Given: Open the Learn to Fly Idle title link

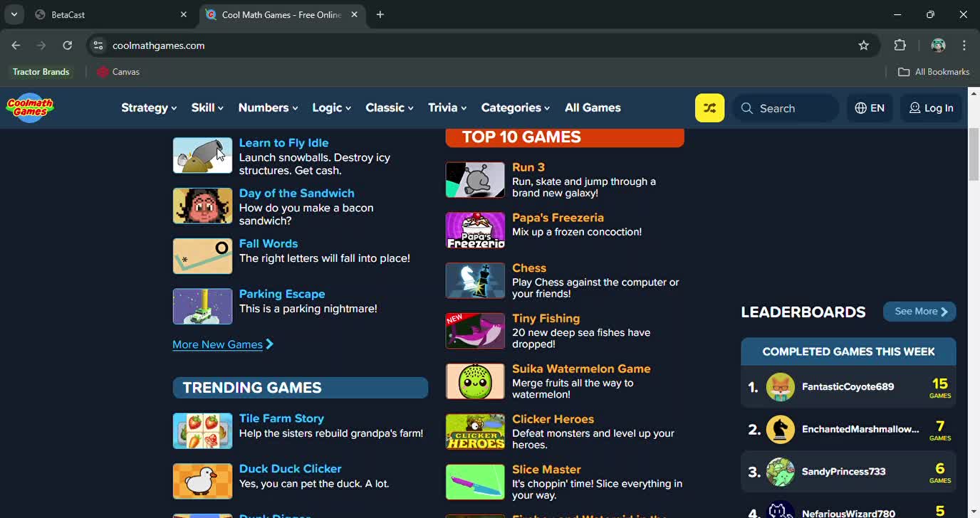Looking at the screenshot, I should pyautogui.click(x=283, y=143).
